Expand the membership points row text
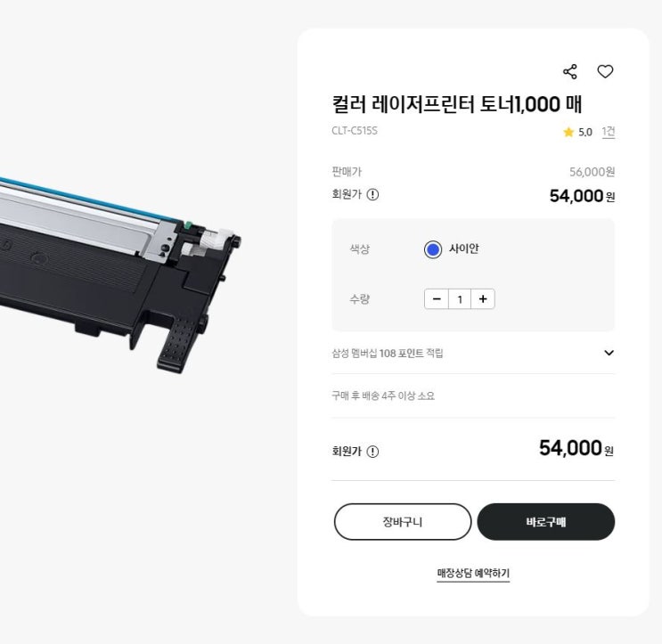This screenshot has height=644, width=662. (x=388, y=354)
